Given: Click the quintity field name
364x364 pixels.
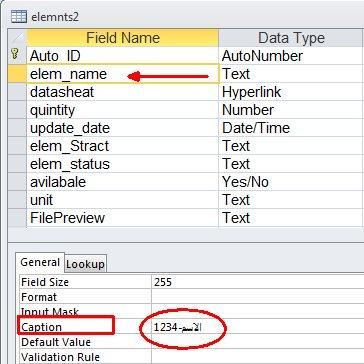Looking at the screenshot, I should [x=52, y=110].
